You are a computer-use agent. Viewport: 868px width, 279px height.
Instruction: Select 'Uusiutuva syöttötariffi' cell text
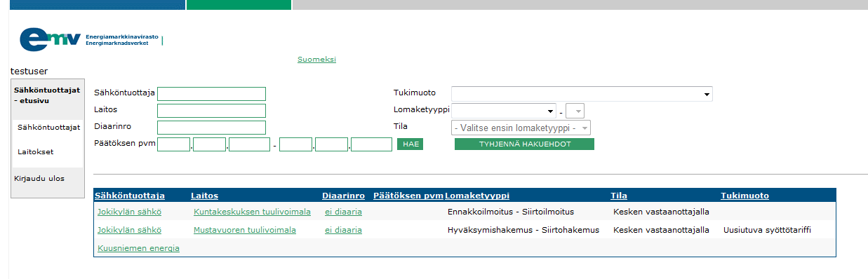coord(768,230)
